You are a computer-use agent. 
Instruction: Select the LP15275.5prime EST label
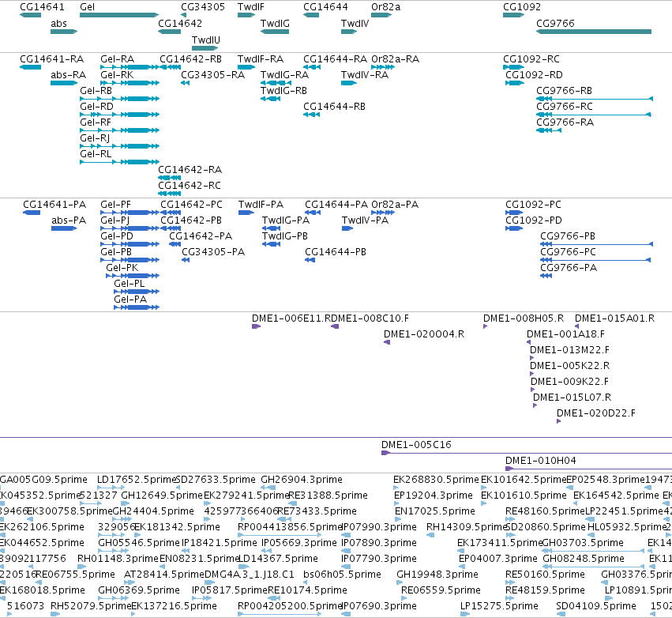pos(499,605)
